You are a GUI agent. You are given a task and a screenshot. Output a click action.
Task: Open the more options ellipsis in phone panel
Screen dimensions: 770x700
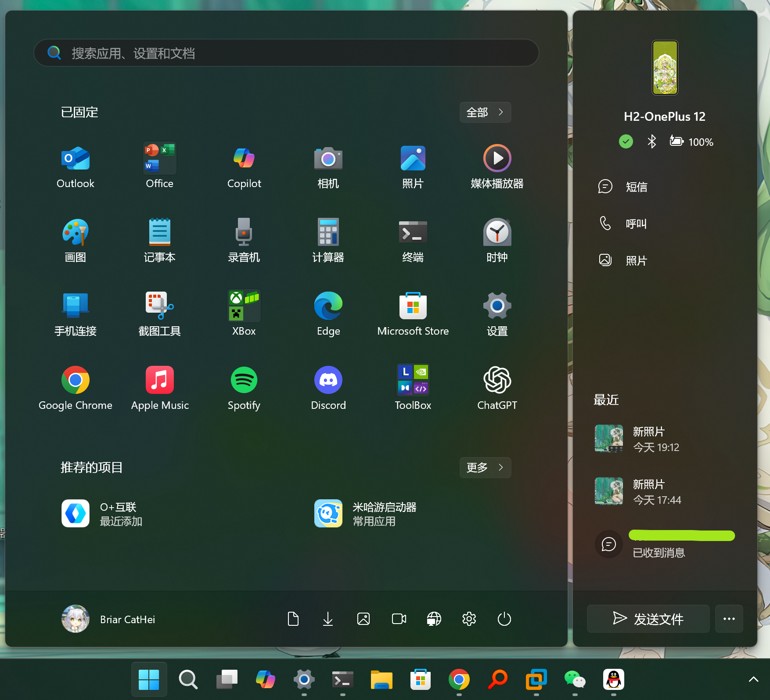click(729, 619)
